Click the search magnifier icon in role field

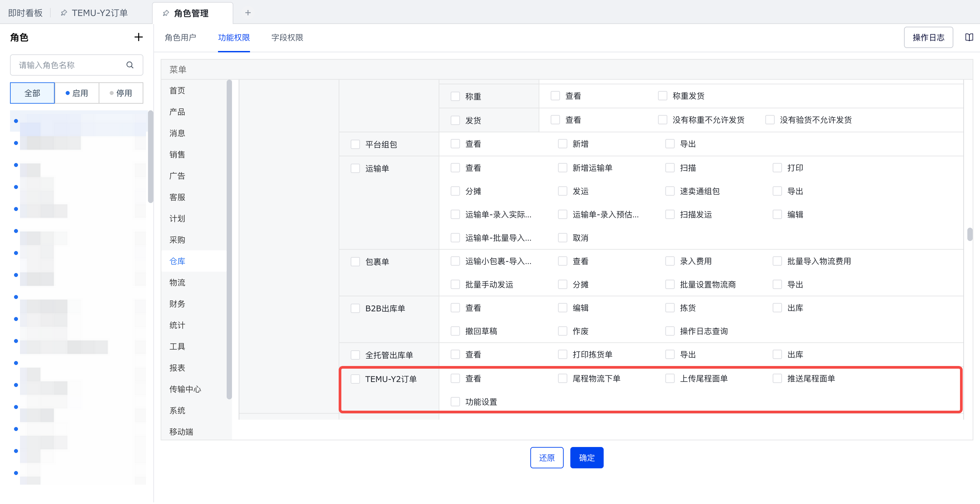(x=130, y=65)
